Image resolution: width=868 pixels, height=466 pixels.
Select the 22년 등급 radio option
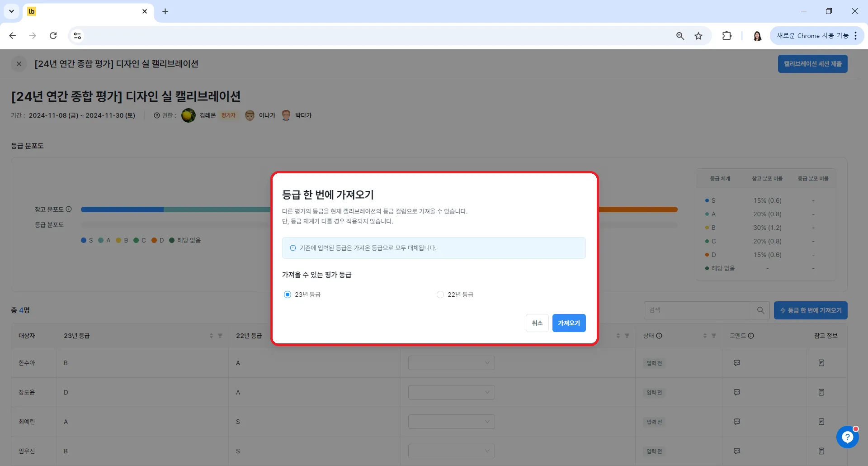point(440,295)
